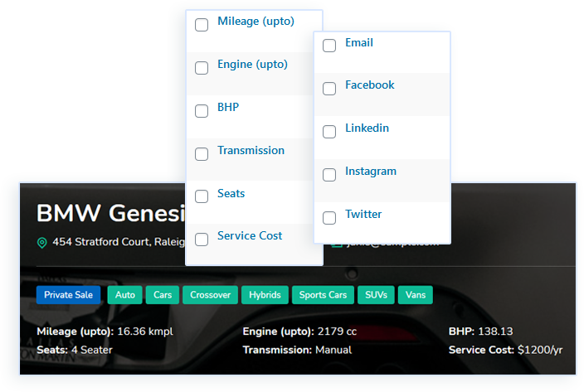Tick the Seats checkbox
584x392 pixels.
[202, 196]
